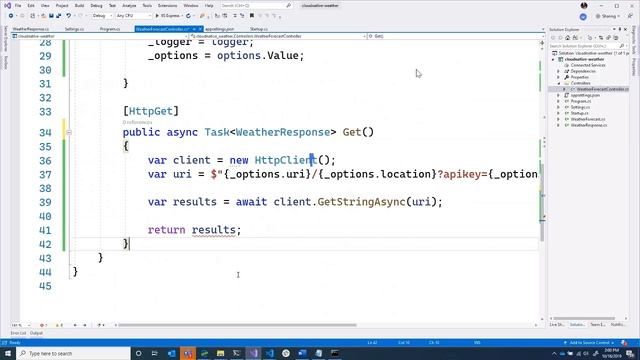Click the bookmark icon in toolbar
Viewport: 640px width, 360px height.
pos(252,16)
